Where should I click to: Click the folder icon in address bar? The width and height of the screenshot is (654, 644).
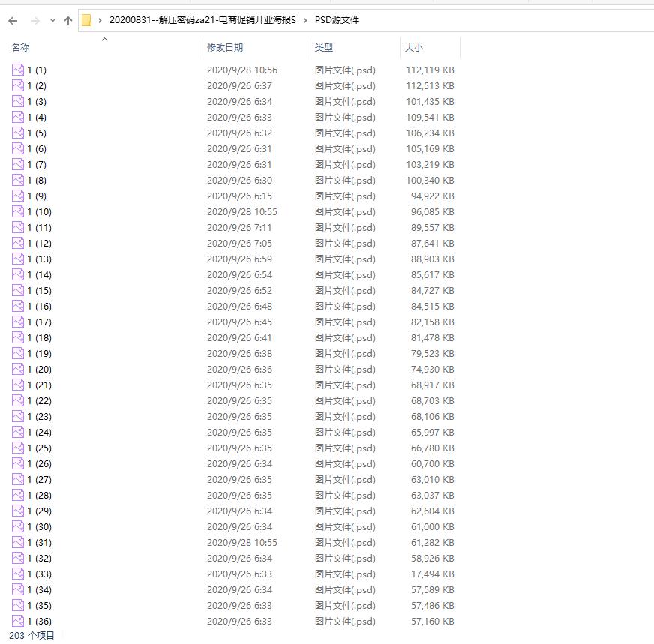[x=87, y=20]
